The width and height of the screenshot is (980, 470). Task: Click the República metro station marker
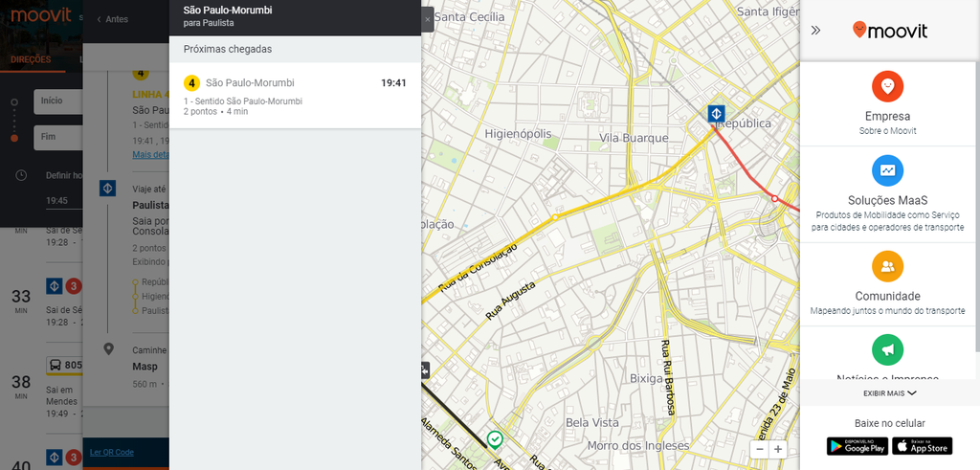(x=716, y=114)
